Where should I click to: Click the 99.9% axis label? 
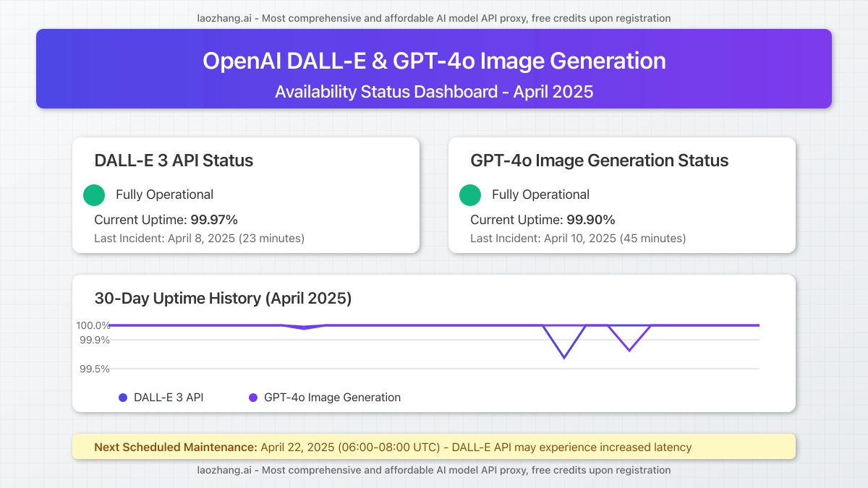tap(95, 340)
